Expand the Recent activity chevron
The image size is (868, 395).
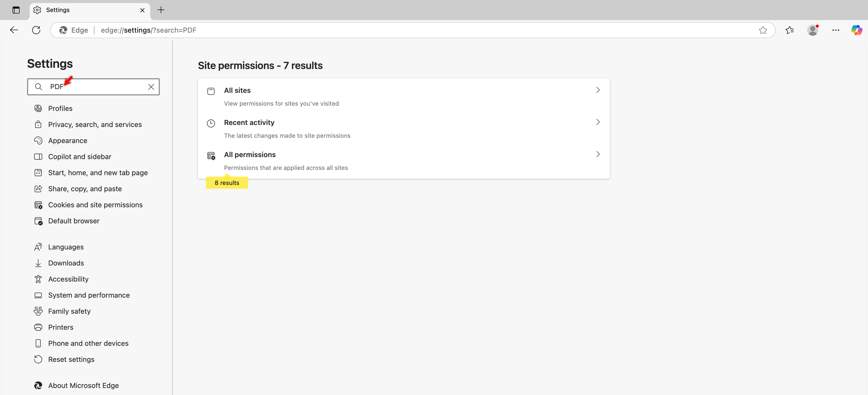[598, 122]
